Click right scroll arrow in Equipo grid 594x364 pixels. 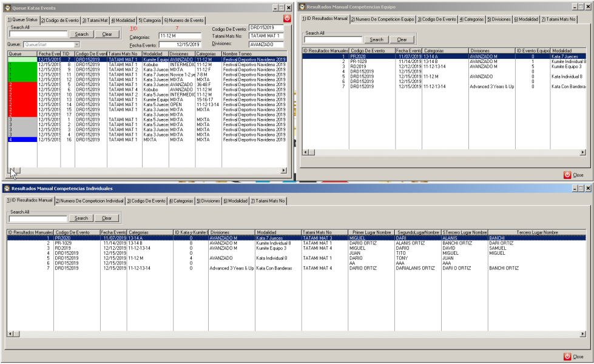click(x=582, y=152)
